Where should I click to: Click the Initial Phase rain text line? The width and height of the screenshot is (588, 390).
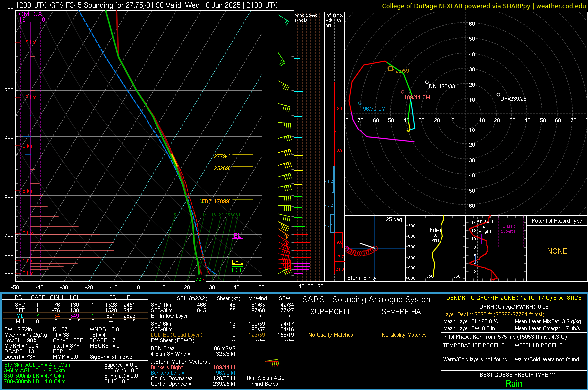click(505, 337)
